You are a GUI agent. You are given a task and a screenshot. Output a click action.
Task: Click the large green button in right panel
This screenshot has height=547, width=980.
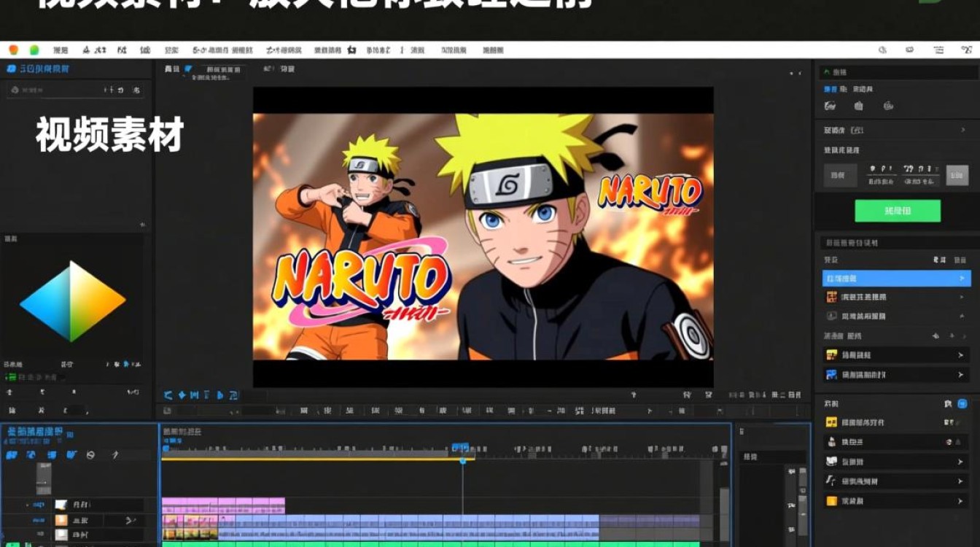point(897,211)
